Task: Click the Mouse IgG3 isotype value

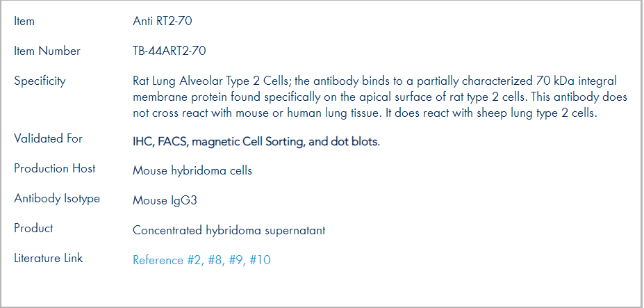Action: [165, 201]
